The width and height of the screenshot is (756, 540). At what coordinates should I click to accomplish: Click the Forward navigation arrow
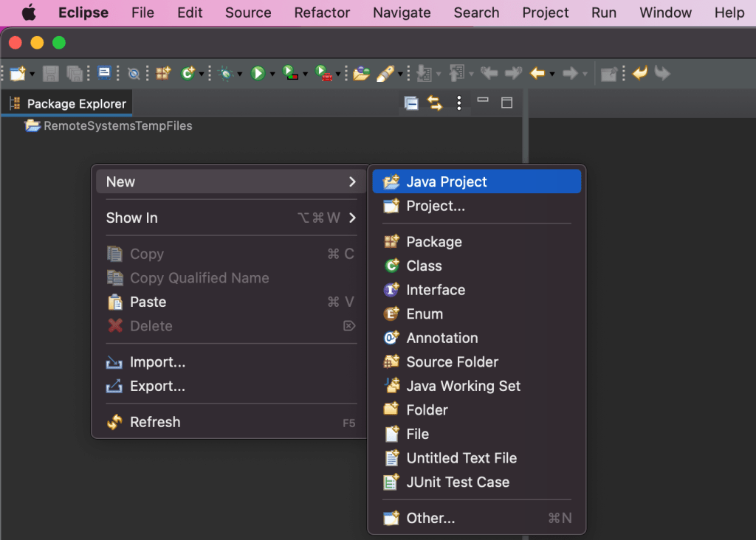click(x=570, y=73)
